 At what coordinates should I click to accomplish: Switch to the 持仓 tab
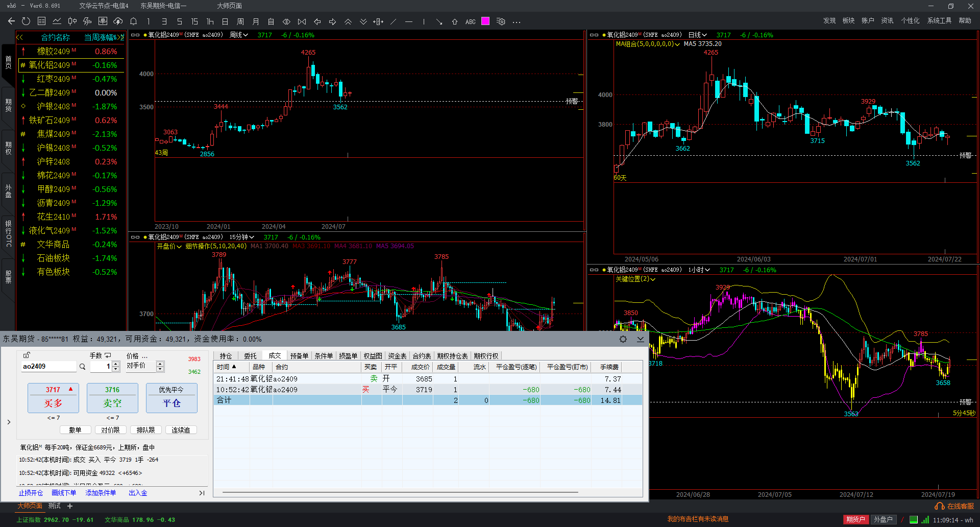click(x=226, y=356)
